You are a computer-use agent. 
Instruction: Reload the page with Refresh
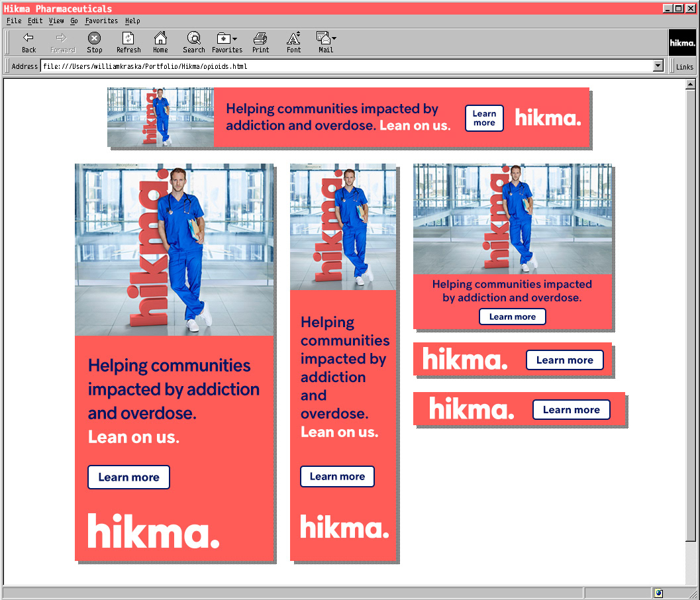pos(128,42)
